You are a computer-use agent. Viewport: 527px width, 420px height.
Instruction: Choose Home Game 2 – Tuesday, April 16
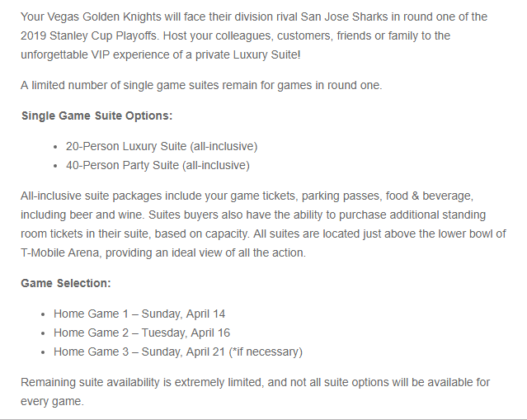pyautogui.click(x=142, y=333)
